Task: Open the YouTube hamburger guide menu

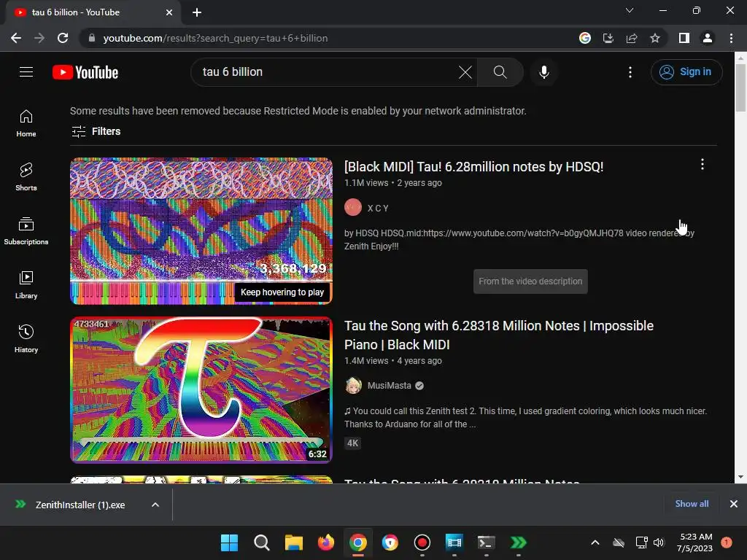Action: [26, 72]
